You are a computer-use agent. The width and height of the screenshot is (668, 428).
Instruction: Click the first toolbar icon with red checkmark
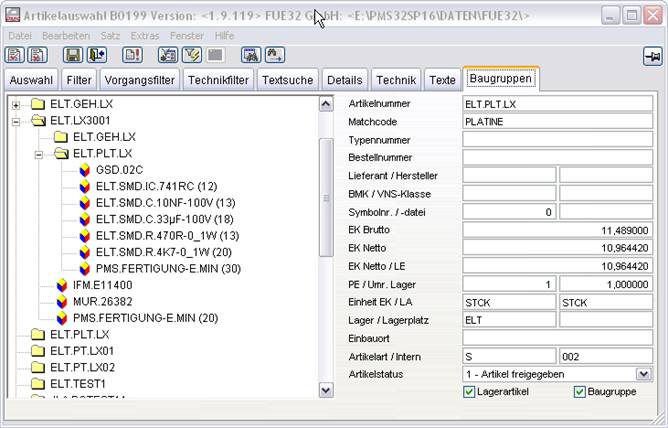click(x=17, y=55)
